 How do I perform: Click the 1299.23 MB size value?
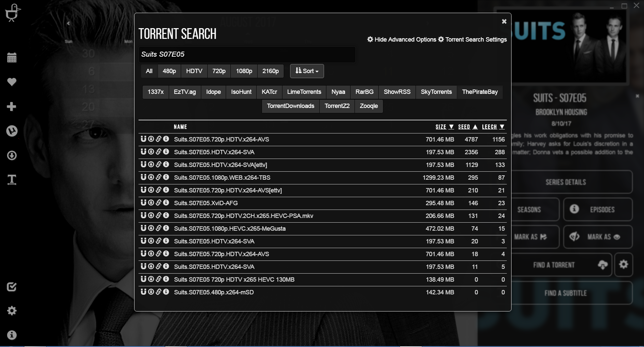pos(438,178)
